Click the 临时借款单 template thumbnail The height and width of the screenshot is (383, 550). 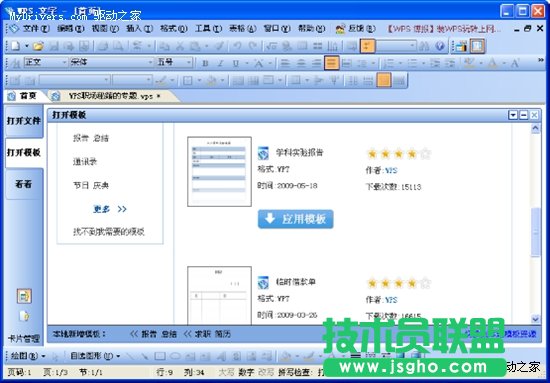tap(219, 295)
